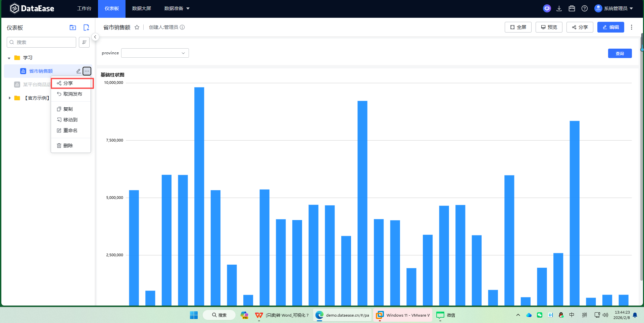Click the 基础柱状图 chart title
The width and height of the screenshot is (644, 323).
(112, 75)
